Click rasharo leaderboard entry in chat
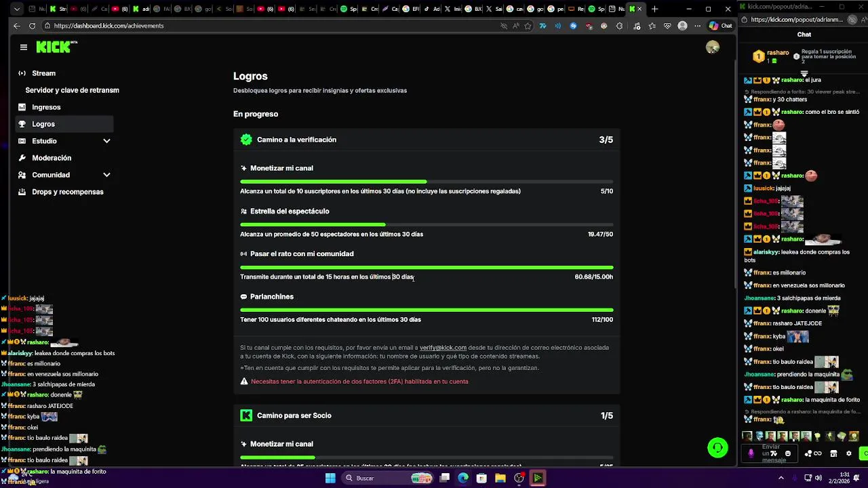The height and width of the screenshot is (488, 868). pyautogui.click(x=771, y=56)
